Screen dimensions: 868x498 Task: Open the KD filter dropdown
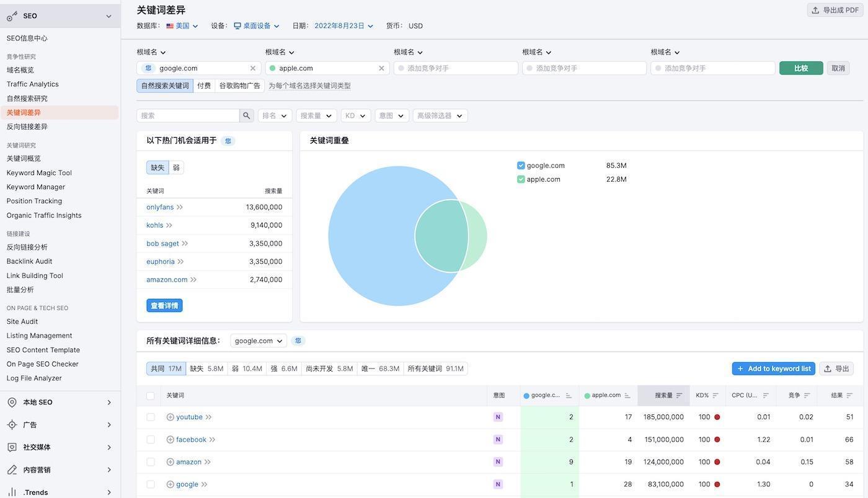coord(356,115)
